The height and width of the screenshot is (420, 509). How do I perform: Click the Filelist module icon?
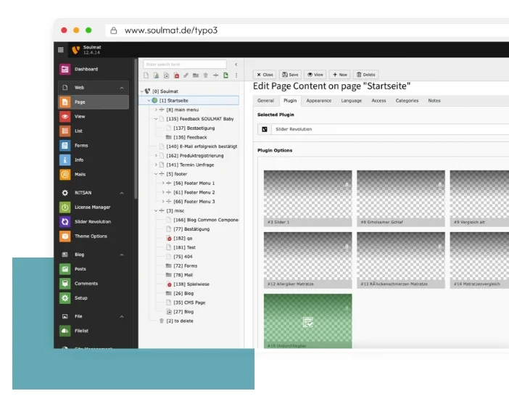tap(65, 331)
